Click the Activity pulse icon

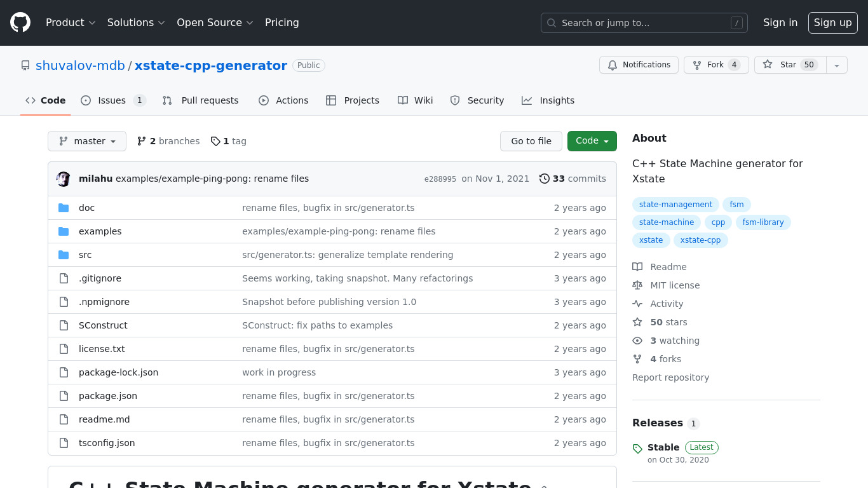[637, 304]
